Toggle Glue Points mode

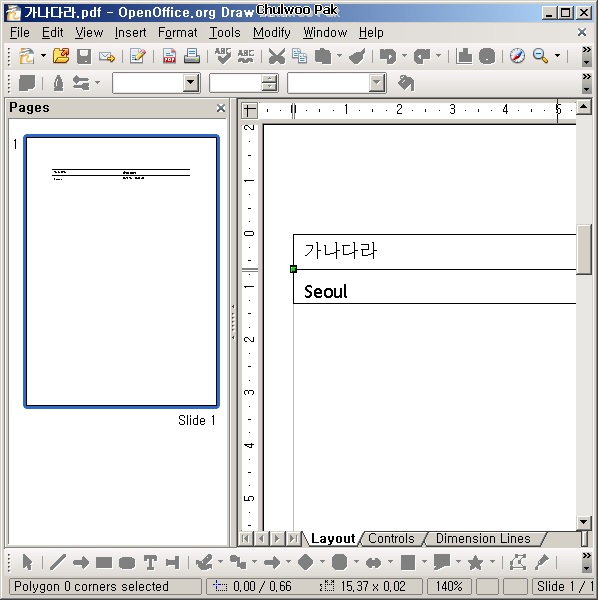point(541,562)
